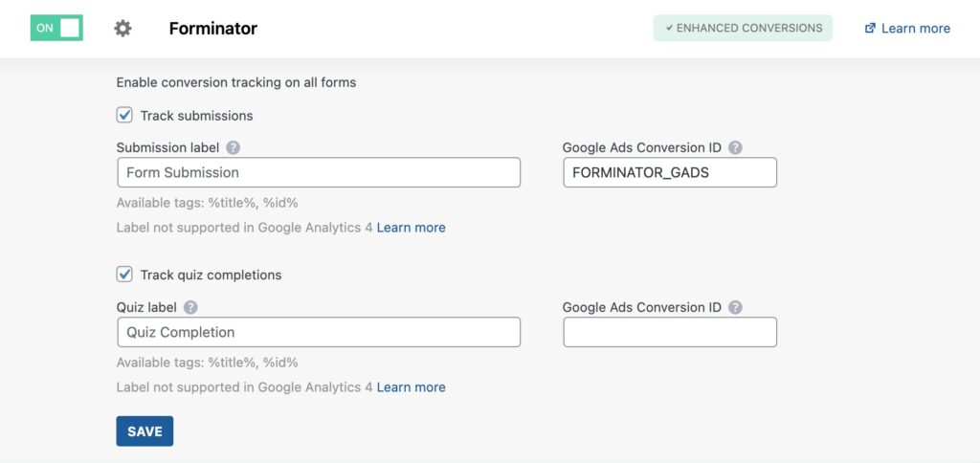Click the Quiz label help icon
The height and width of the screenshot is (463, 980).
[x=190, y=307]
